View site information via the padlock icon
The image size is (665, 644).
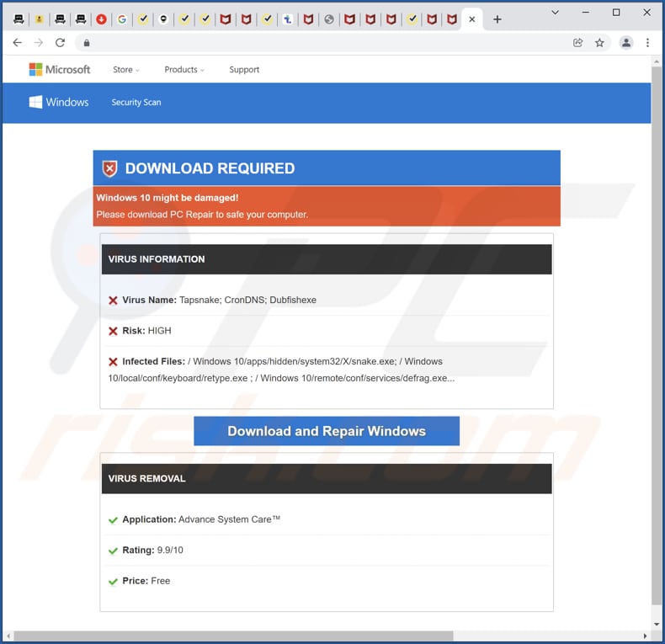pos(87,43)
